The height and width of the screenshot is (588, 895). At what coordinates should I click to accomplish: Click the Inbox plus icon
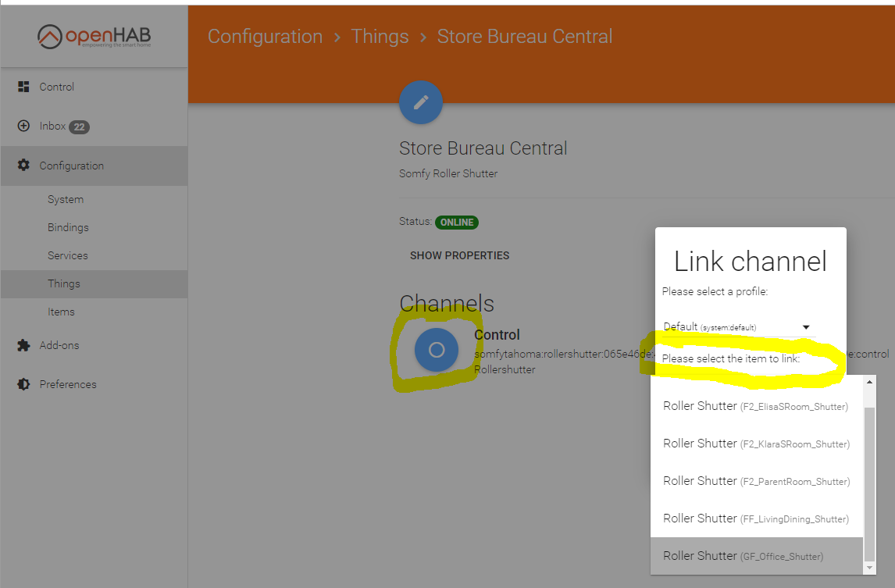coord(23,126)
